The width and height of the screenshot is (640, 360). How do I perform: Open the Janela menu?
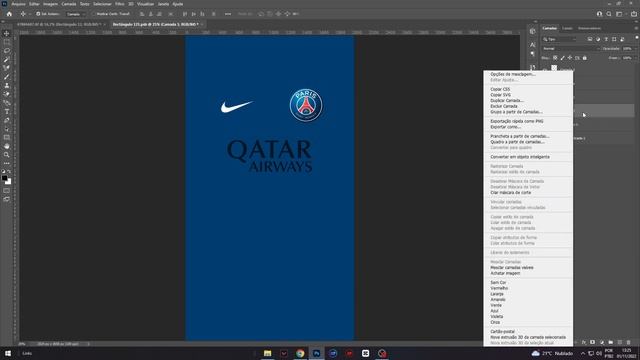pyautogui.click(x=163, y=4)
